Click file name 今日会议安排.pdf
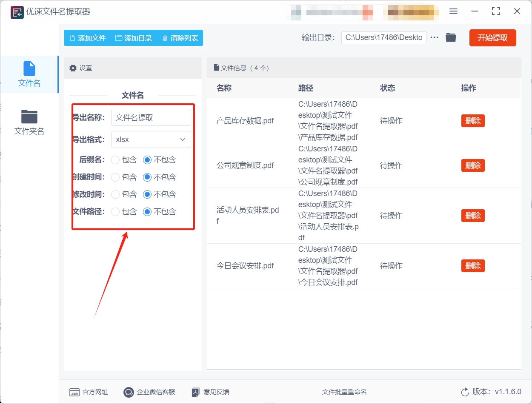 click(245, 266)
